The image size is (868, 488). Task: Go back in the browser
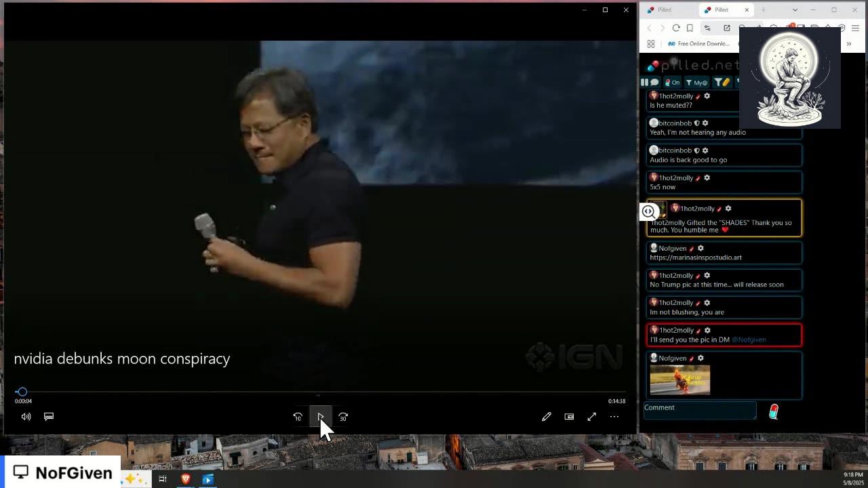649,28
